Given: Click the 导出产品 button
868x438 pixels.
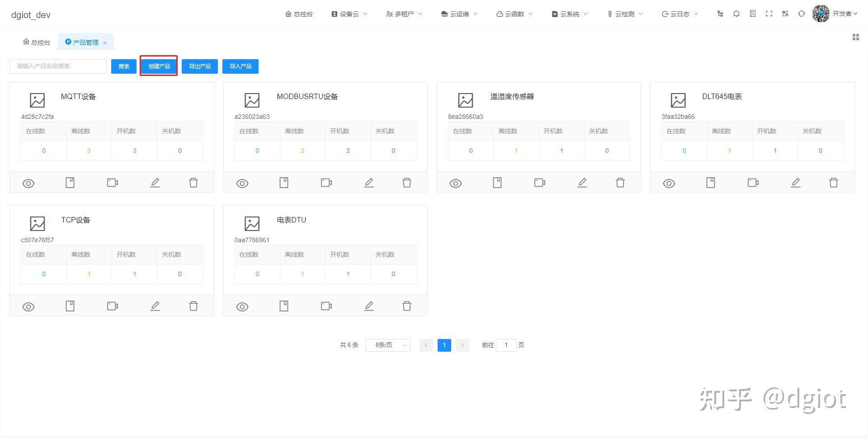Looking at the screenshot, I should [199, 66].
